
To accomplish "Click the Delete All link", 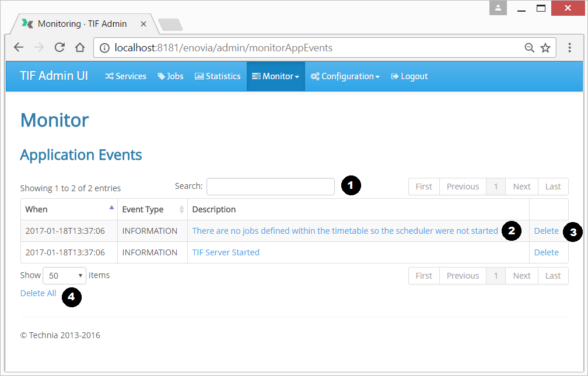I will click(38, 293).
